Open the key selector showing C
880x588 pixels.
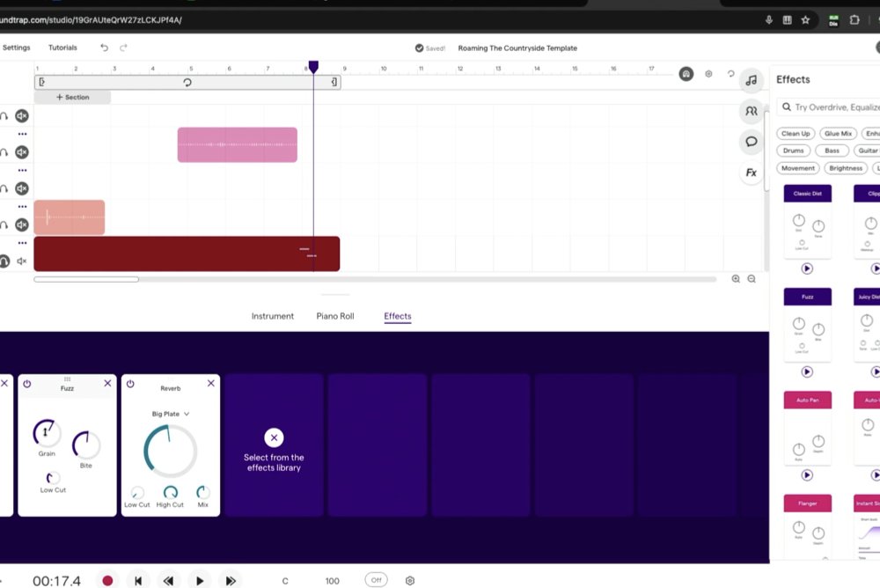click(285, 581)
